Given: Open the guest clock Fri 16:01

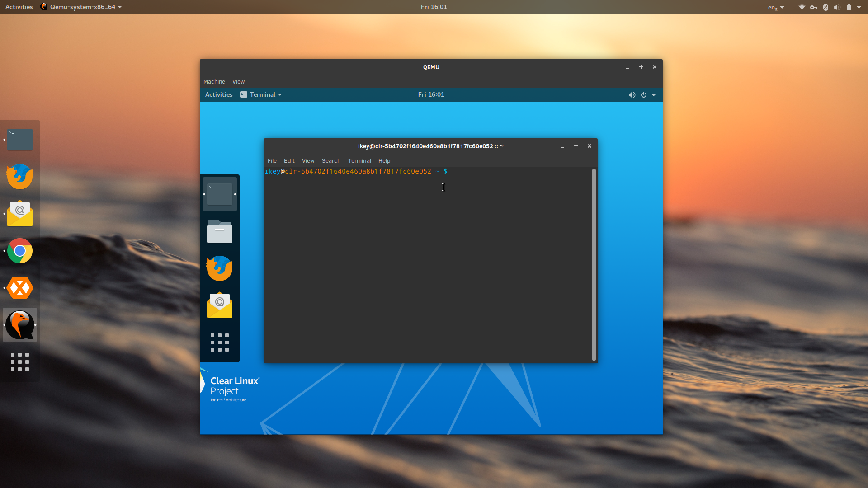Looking at the screenshot, I should coord(431,94).
